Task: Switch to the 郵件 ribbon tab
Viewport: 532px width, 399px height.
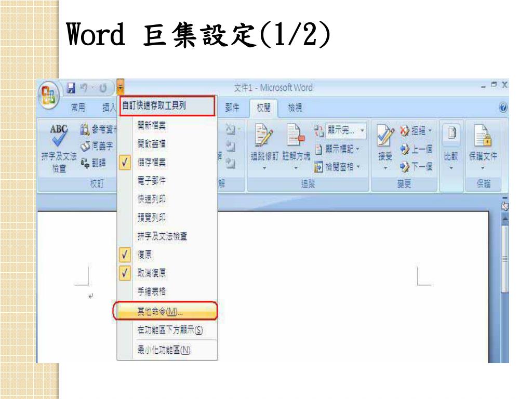Action: click(x=232, y=108)
